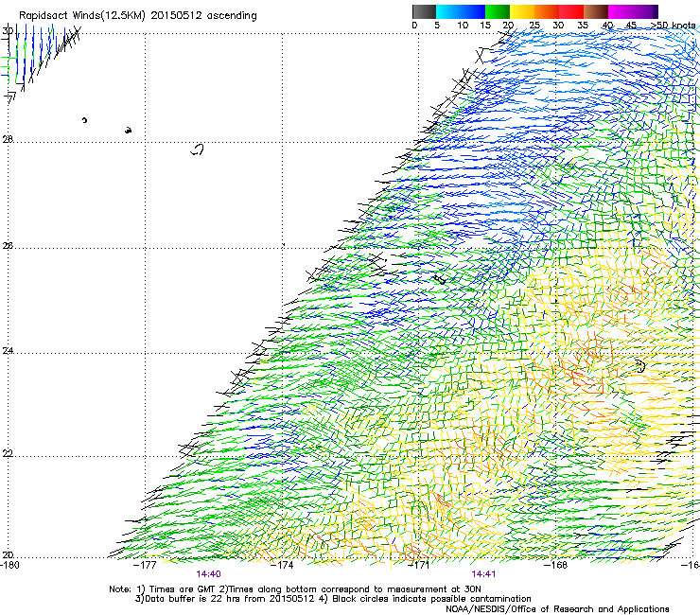
Task: Click the legend's '10' tick label
Action: coord(463,25)
